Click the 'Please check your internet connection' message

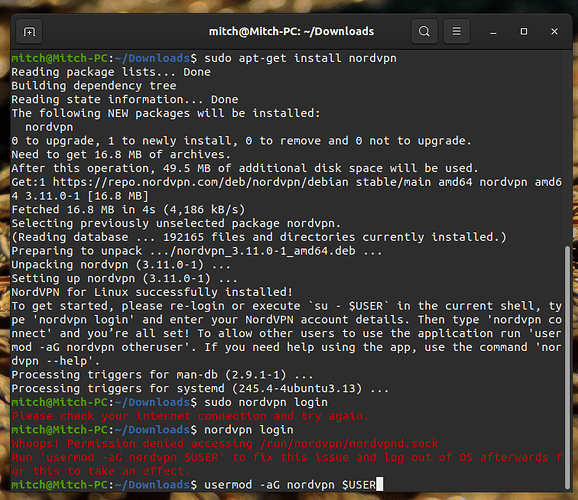190,416
